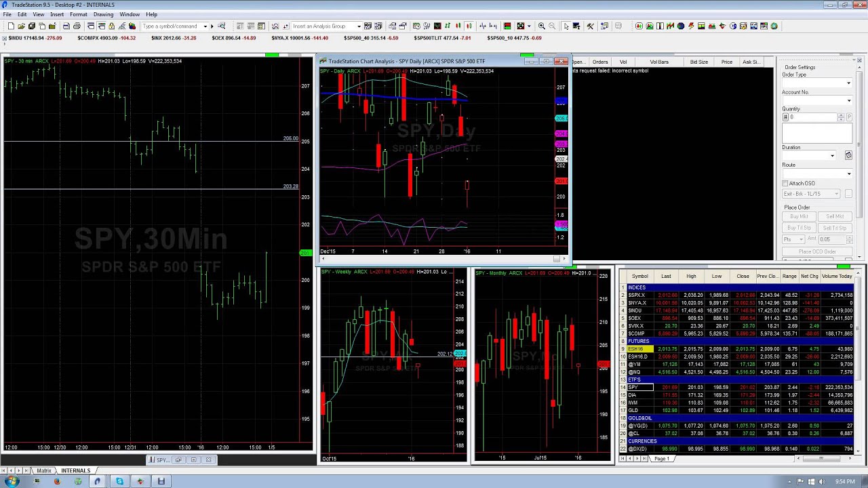Click the globe icon in window toolbar
The height and width of the screenshot is (488, 868).
pos(680,26)
